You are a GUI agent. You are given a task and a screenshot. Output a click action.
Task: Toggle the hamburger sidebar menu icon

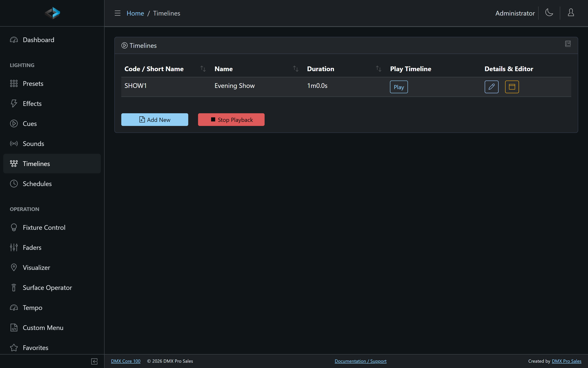pyautogui.click(x=118, y=13)
